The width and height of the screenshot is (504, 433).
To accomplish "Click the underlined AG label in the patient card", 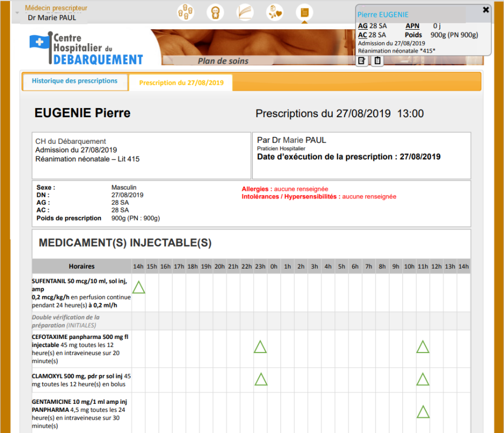I will click(362, 26).
